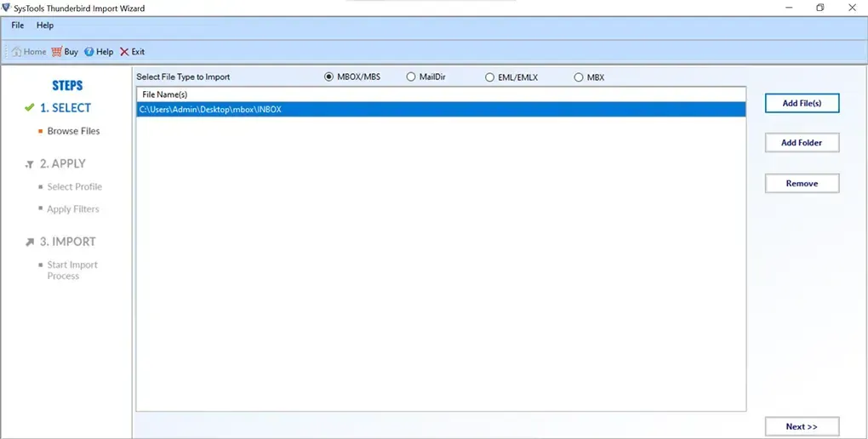This screenshot has width=868, height=439.
Task: Click the red Exit X icon
Action: click(x=124, y=52)
